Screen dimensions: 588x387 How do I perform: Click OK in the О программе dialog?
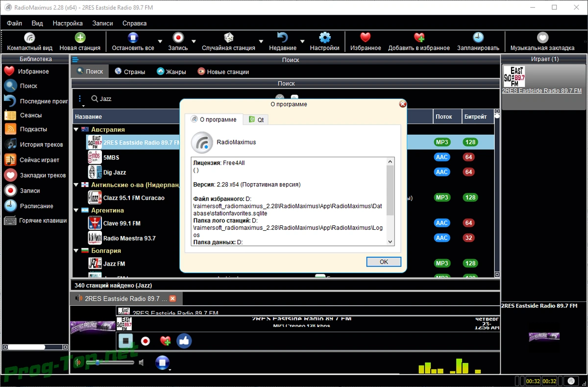point(384,262)
